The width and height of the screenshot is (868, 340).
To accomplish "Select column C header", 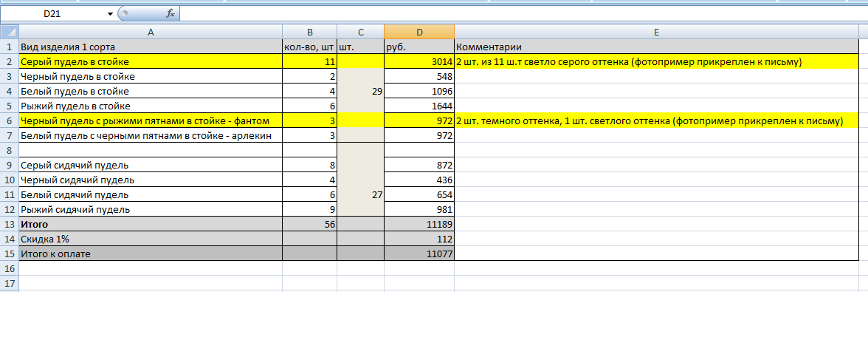I will point(360,32).
